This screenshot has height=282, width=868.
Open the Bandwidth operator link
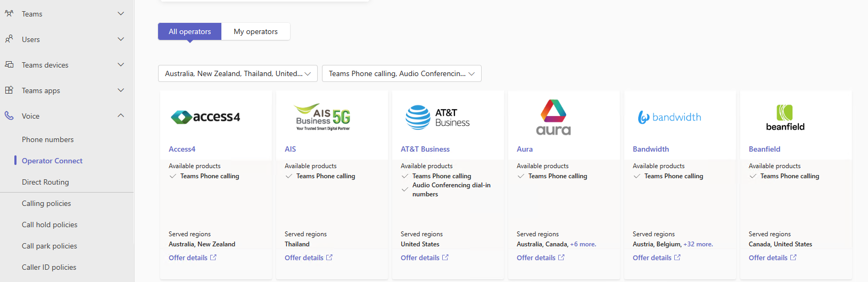coord(651,149)
